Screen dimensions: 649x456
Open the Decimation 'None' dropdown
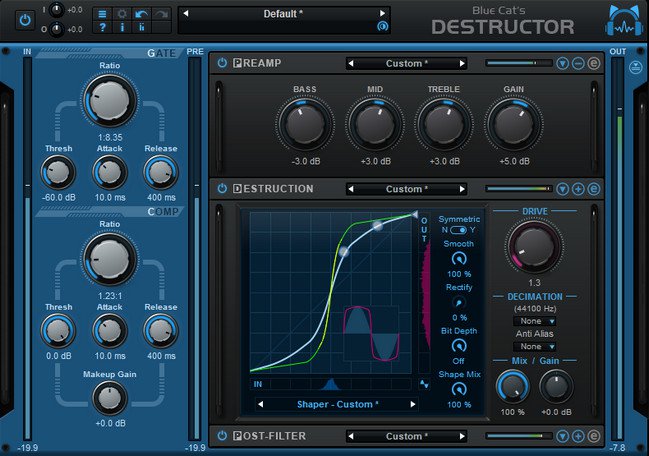(x=534, y=321)
